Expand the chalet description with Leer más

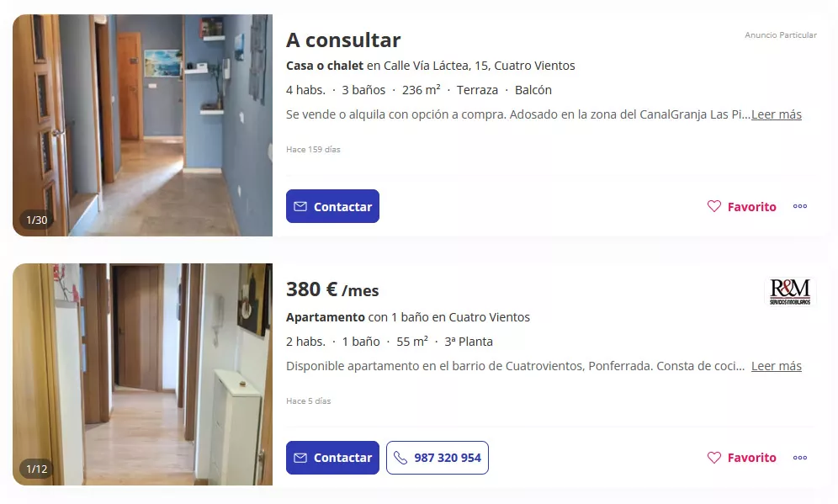pos(777,114)
